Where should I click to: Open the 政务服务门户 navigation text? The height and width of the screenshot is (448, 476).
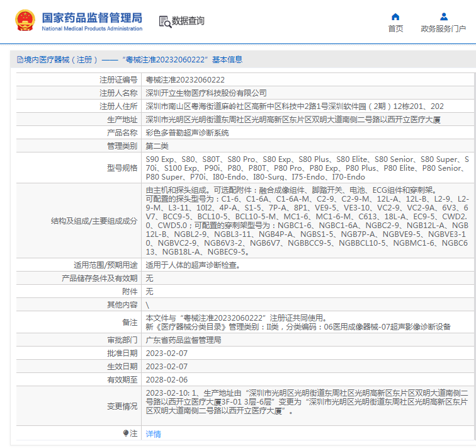pyautogui.click(x=443, y=29)
